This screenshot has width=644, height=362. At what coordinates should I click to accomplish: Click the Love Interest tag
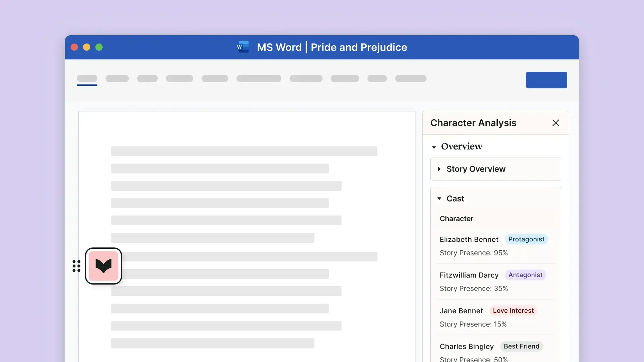(513, 311)
